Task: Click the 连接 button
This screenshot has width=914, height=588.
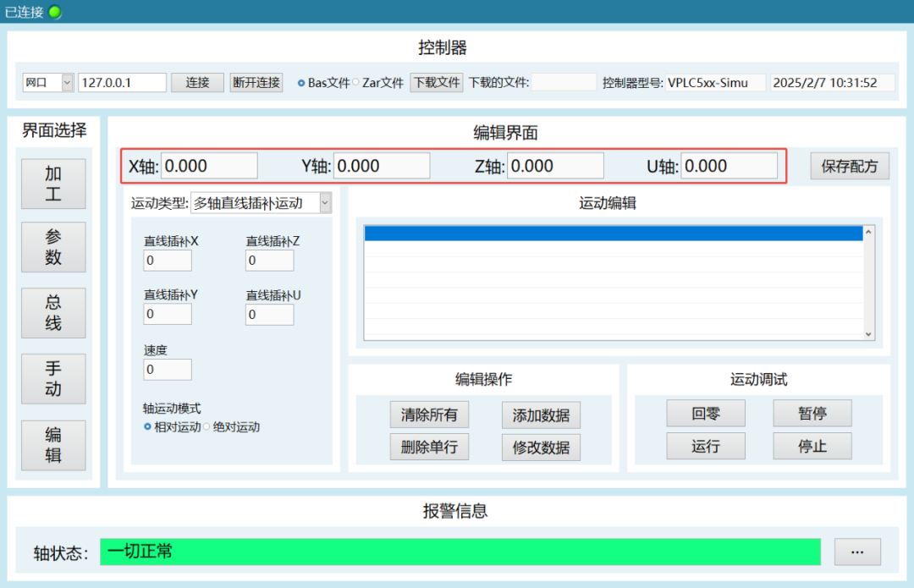Action: click(197, 83)
